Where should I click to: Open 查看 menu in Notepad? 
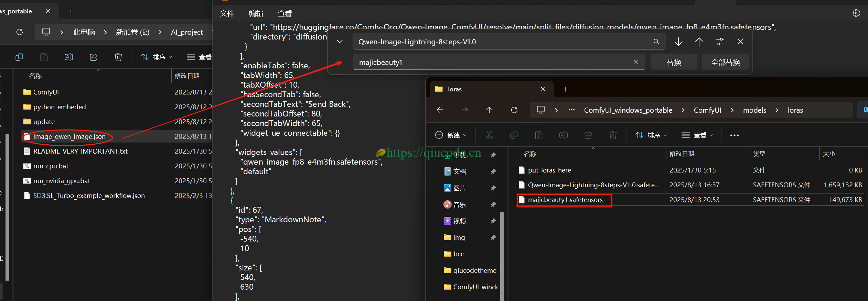click(x=285, y=13)
